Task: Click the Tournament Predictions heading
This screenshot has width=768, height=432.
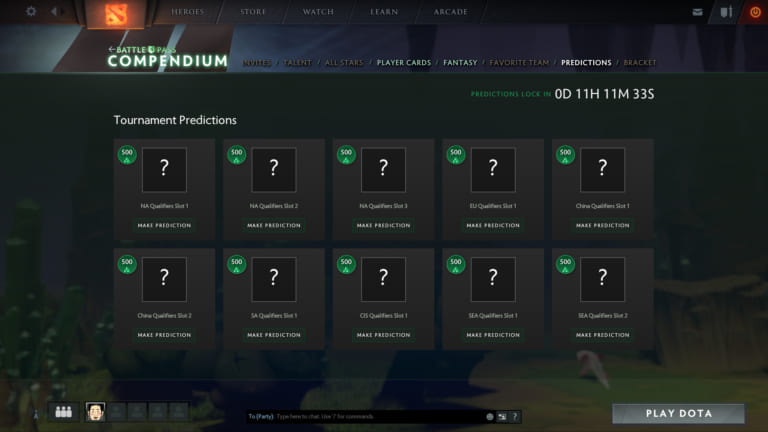Action: [175, 120]
